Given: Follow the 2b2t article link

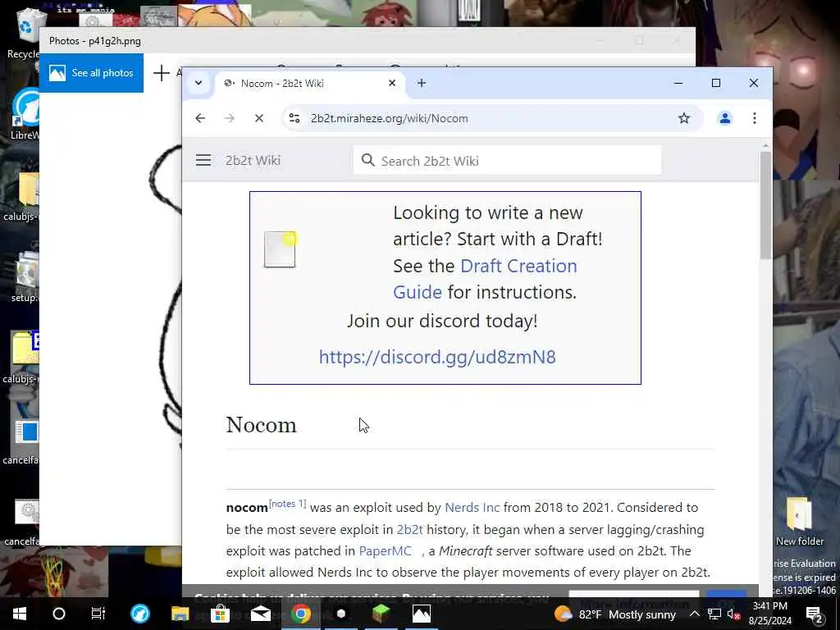Looking at the screenshot, I should (x=410, y=529).
